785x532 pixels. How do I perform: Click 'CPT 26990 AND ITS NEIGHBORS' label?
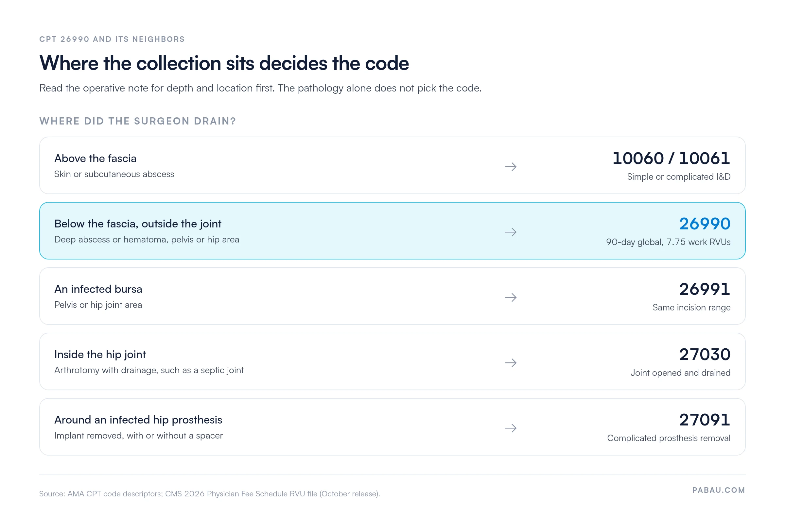point(112,39)
